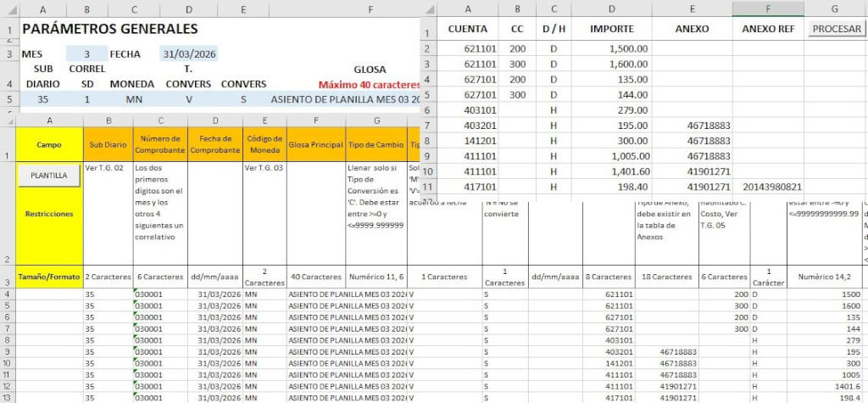
Task: Click the PROCESAR button
Action: pos(836,29)
